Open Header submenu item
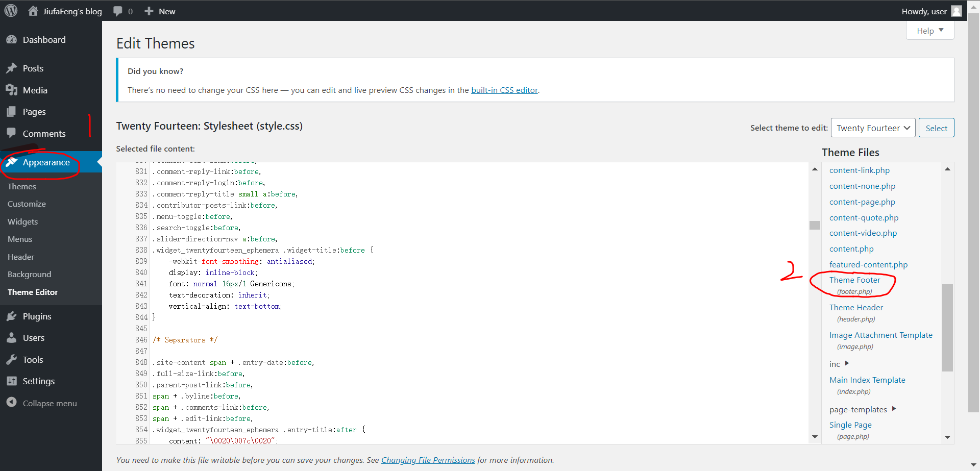 pyautogui.click(x=21, y=257)
